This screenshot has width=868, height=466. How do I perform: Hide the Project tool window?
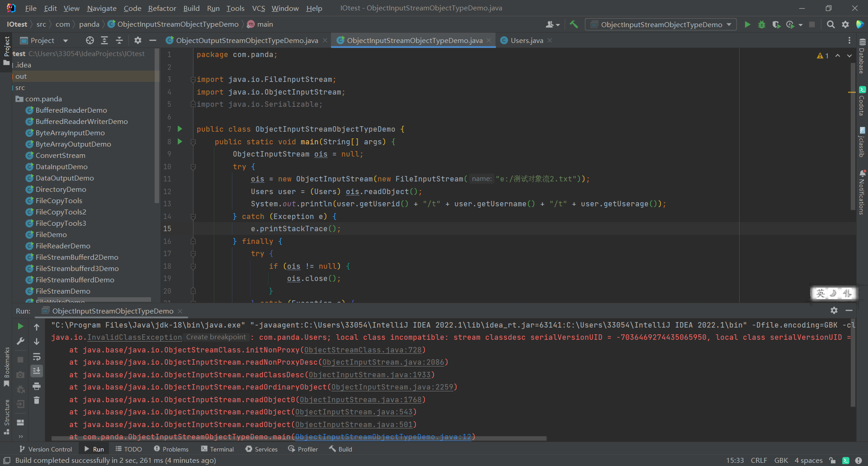pos(153,40)
